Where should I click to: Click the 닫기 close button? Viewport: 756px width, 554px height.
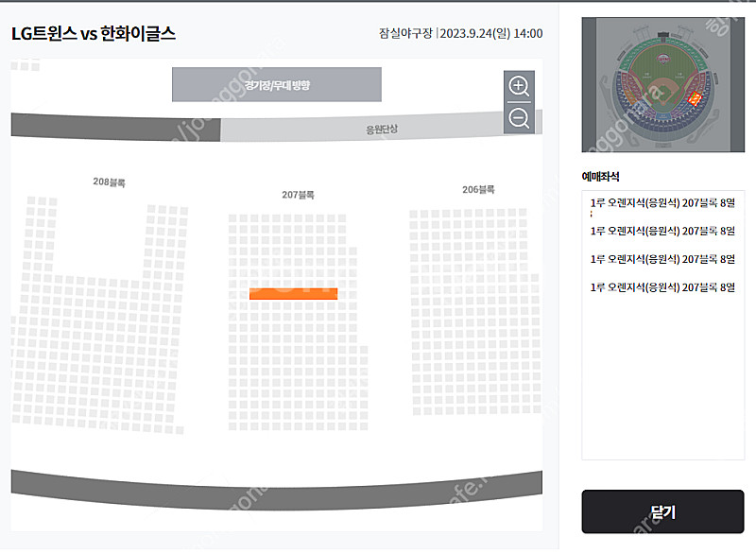[x=662, y=511]
